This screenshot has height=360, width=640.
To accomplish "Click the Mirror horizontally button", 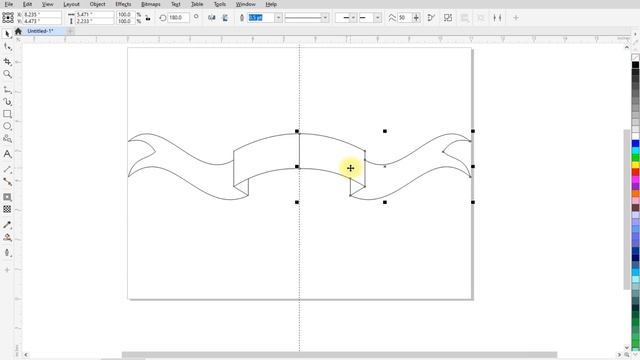I will click(211, 18).
